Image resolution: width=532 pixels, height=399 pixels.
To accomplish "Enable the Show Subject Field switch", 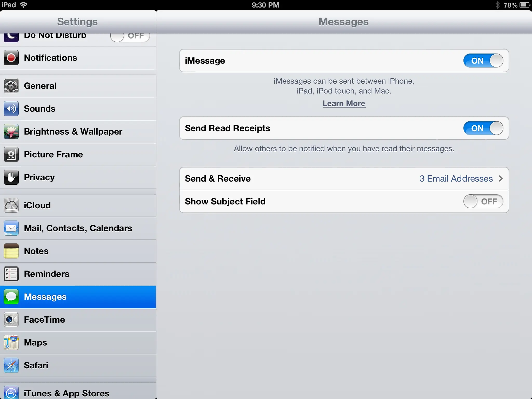I will click(483, 201).
